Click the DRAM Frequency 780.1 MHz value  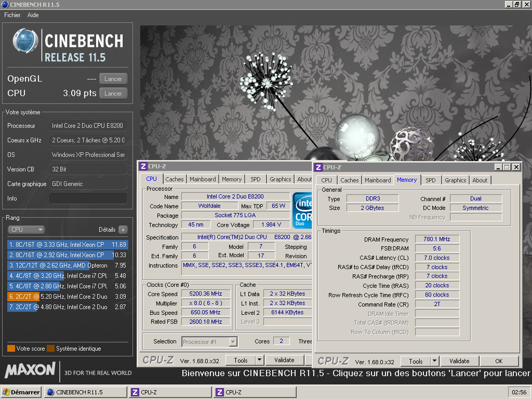[x=436, y=239]
